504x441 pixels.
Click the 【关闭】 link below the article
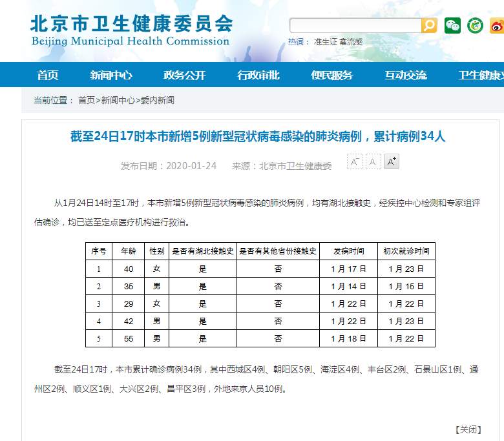(468, 429)
